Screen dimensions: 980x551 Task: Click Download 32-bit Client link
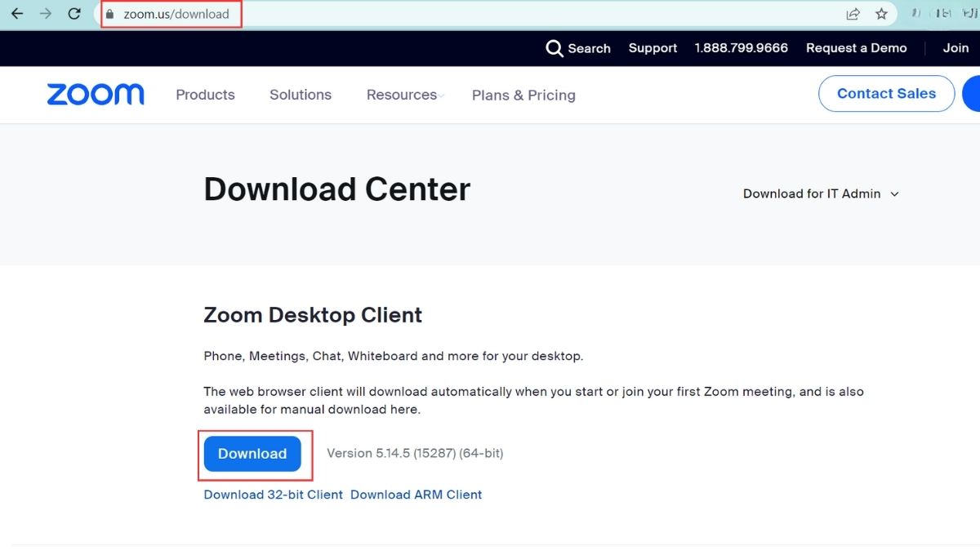pos(273,495)
